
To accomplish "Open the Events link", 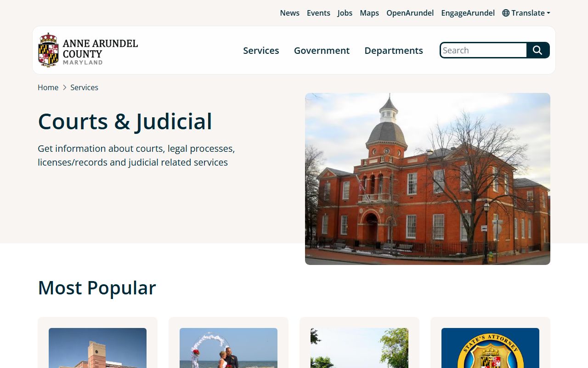I will click(318, 13).
